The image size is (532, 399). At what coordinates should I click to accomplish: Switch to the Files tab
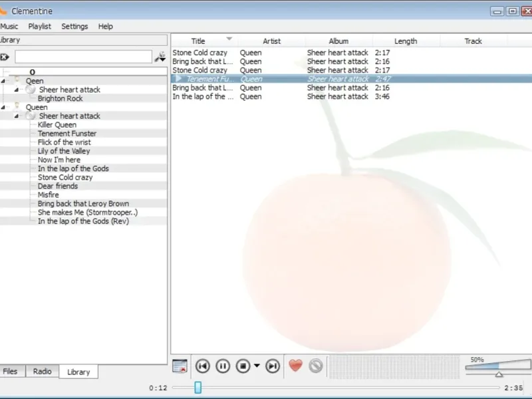10,371
